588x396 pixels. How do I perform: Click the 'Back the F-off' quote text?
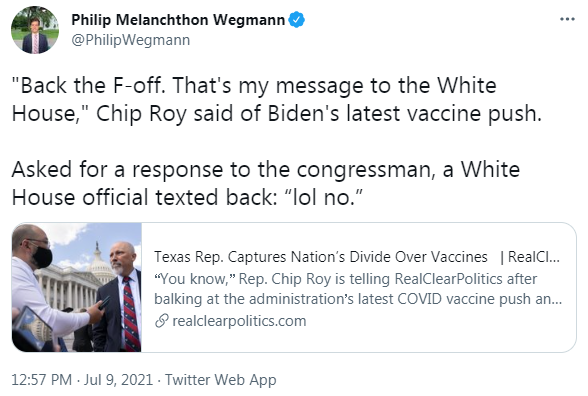(88, 86)
